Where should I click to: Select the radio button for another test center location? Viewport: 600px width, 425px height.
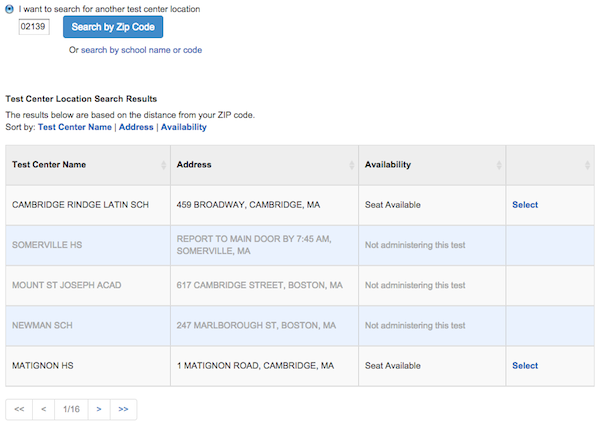click(10, 9)
